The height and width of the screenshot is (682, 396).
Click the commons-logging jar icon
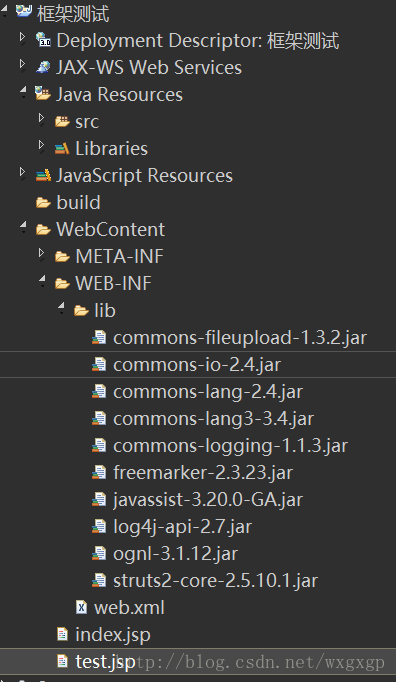99,445
